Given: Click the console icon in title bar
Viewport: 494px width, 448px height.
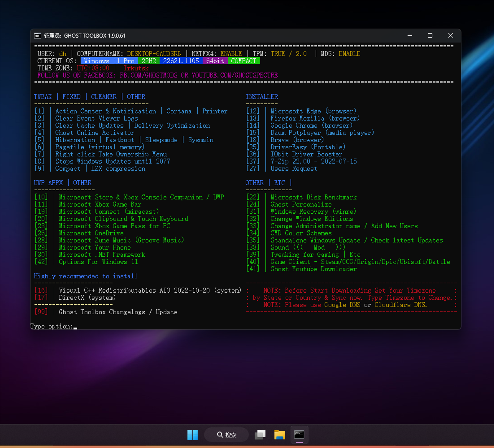Looking at the screenshot, I should (38, 36).
